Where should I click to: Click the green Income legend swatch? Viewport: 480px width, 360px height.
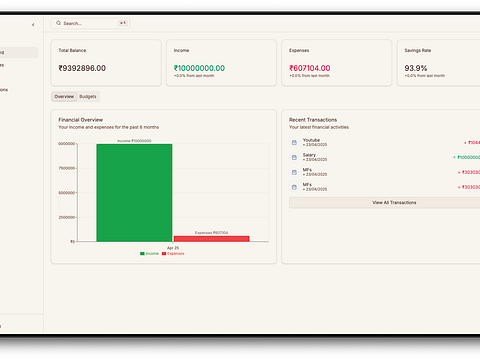(142, 254)
